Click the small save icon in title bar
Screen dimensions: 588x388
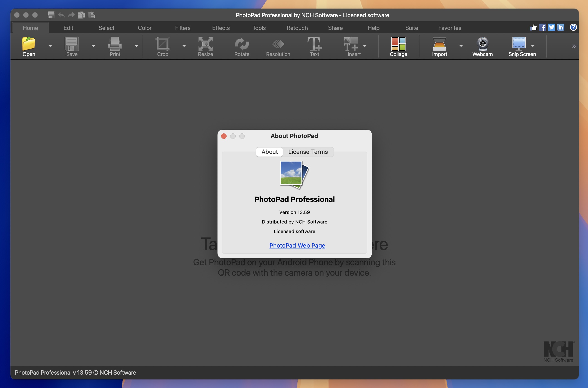(51, 15)
